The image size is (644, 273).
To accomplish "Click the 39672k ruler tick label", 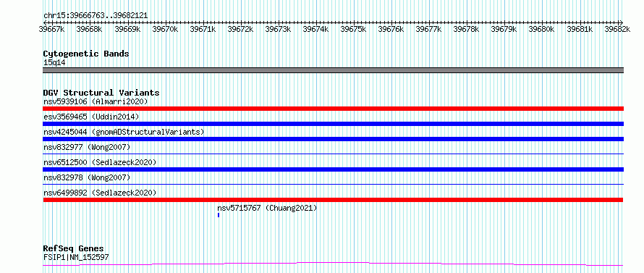I will pyautogui.click(x=240, y=29).
